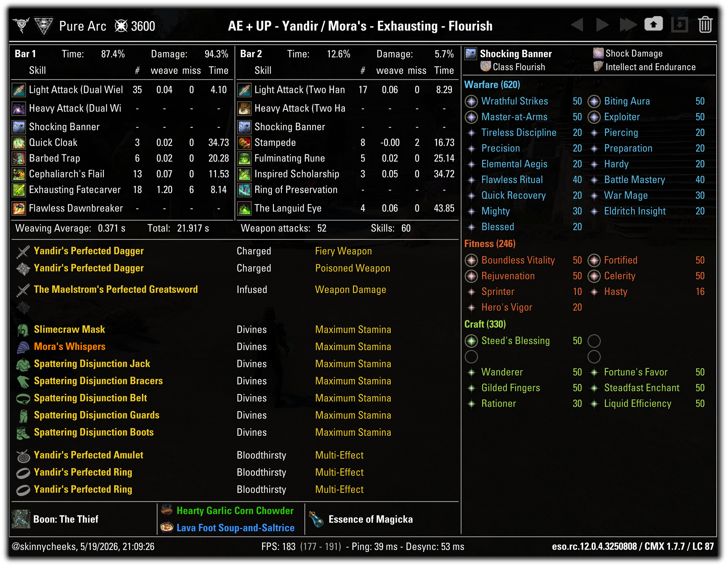Click the Fiery Weapon enchant text

point(343,251)
